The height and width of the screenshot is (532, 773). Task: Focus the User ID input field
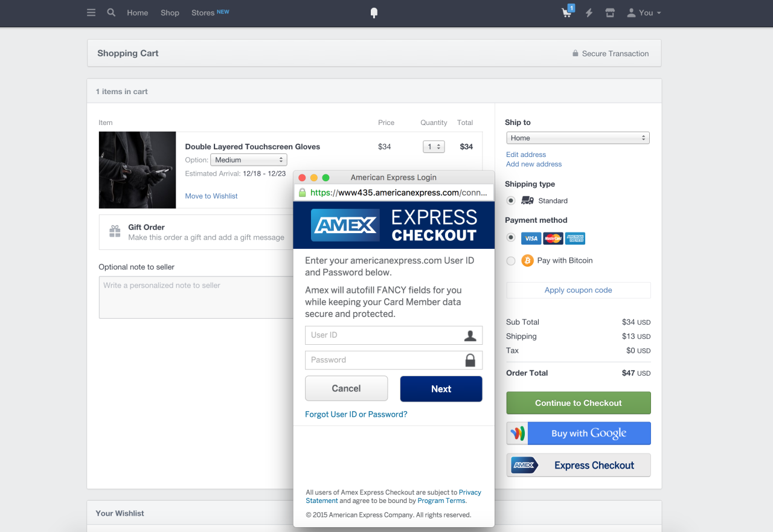[394, 335]
